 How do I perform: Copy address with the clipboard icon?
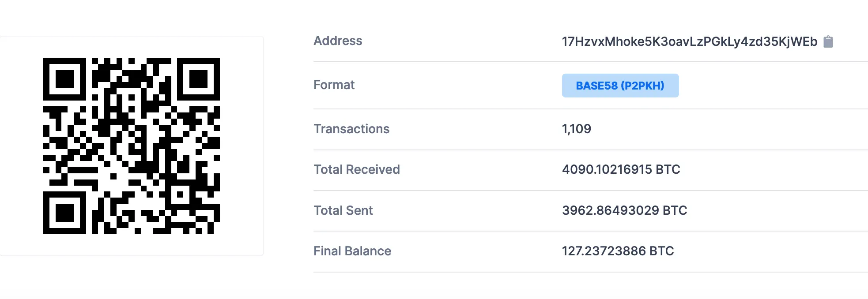coord(828,41)
